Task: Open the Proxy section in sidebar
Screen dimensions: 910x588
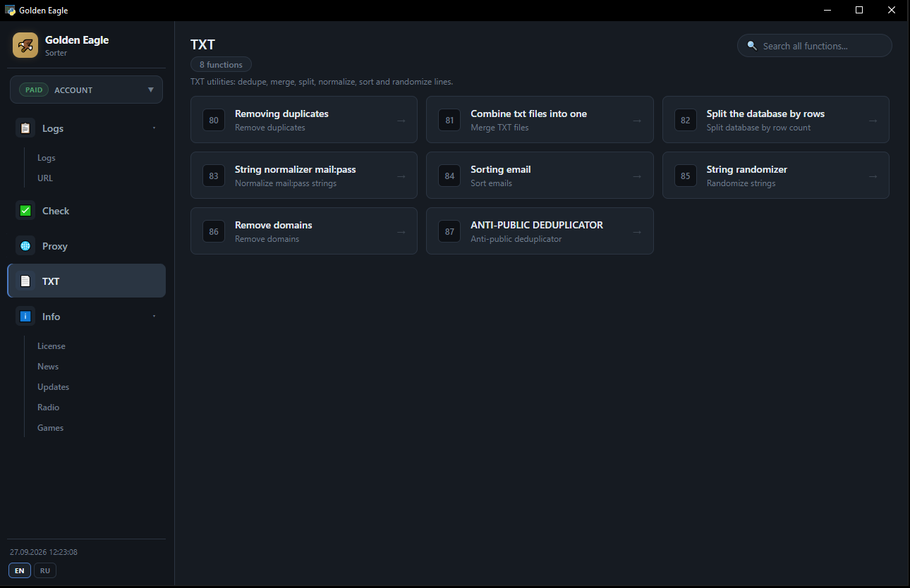Action: tap(86, 246)
